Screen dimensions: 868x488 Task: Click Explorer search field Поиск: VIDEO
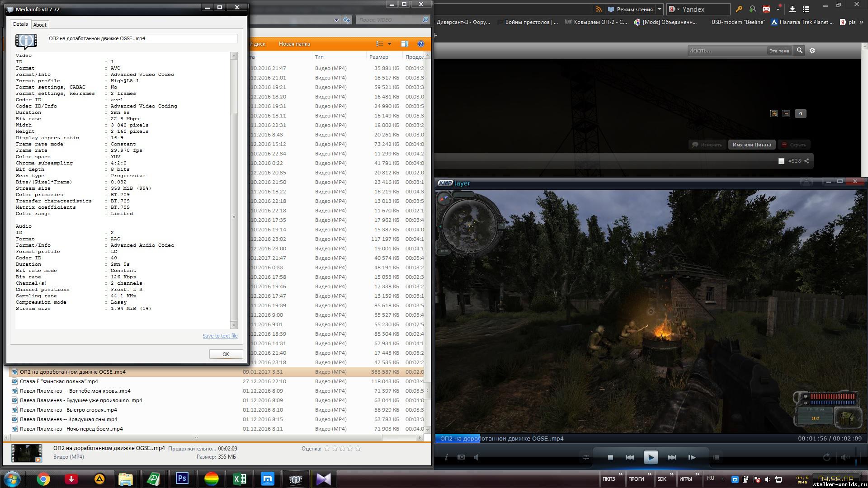pos(392,20)
